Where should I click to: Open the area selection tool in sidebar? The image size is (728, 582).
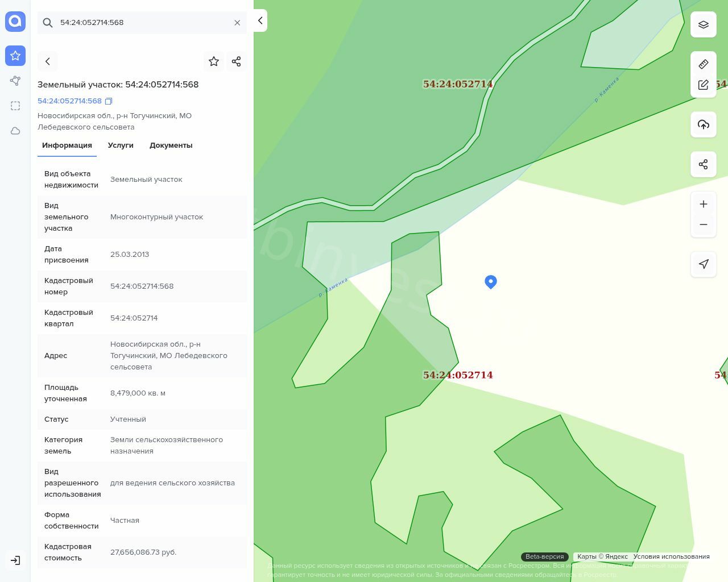coord(15,106)
